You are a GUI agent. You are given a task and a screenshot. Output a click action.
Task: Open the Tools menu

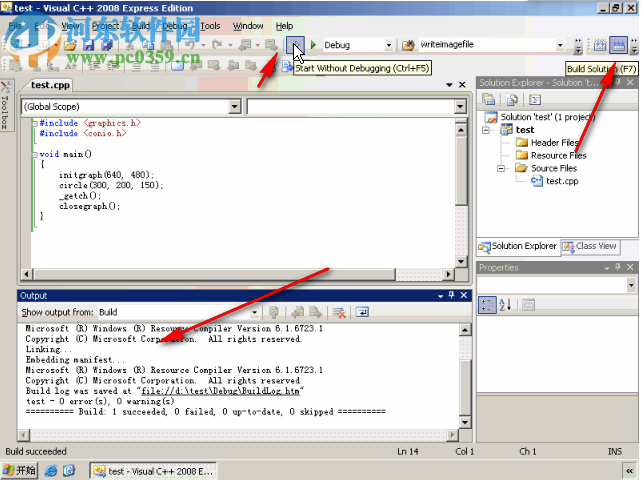[210, 26]
